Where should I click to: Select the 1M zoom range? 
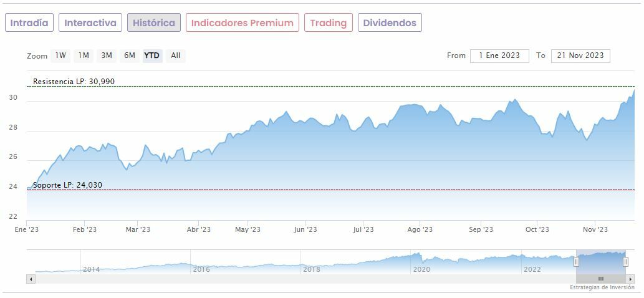pyautogui.click(x=84, y=55)
